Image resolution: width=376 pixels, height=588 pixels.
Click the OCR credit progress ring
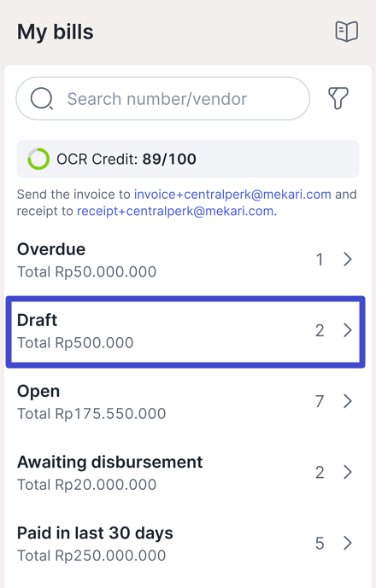(x=38, y=159)
